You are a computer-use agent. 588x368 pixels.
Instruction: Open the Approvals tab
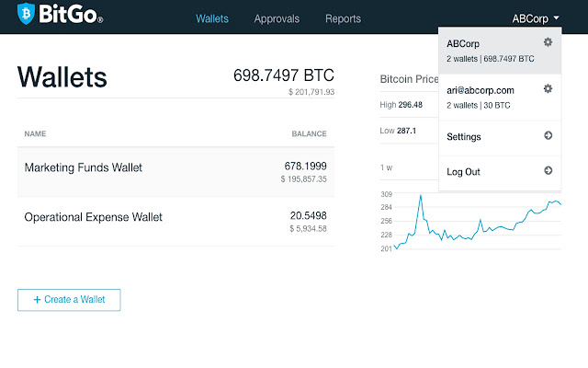(x=277, y=18)
